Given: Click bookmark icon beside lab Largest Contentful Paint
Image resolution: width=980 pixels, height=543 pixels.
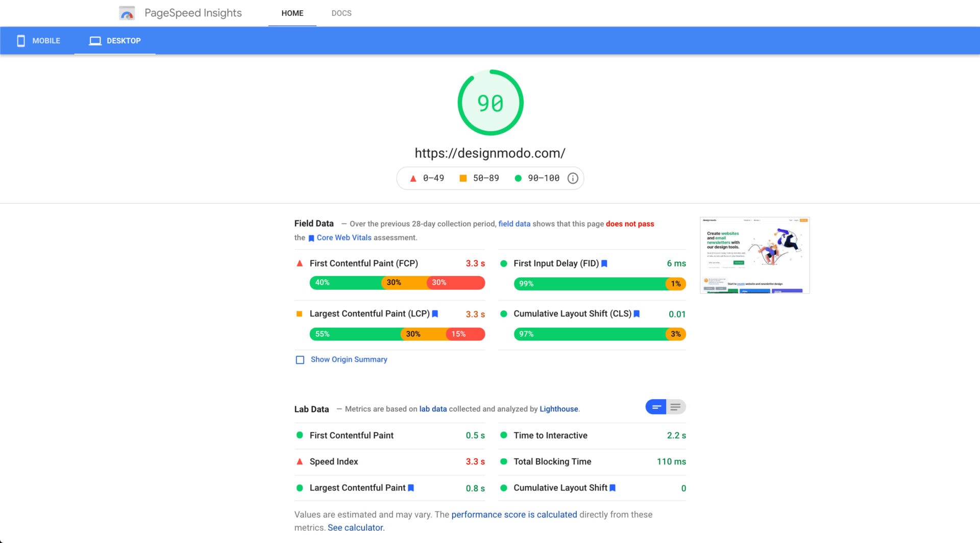Looking at the screenshot, I should 411,488.
